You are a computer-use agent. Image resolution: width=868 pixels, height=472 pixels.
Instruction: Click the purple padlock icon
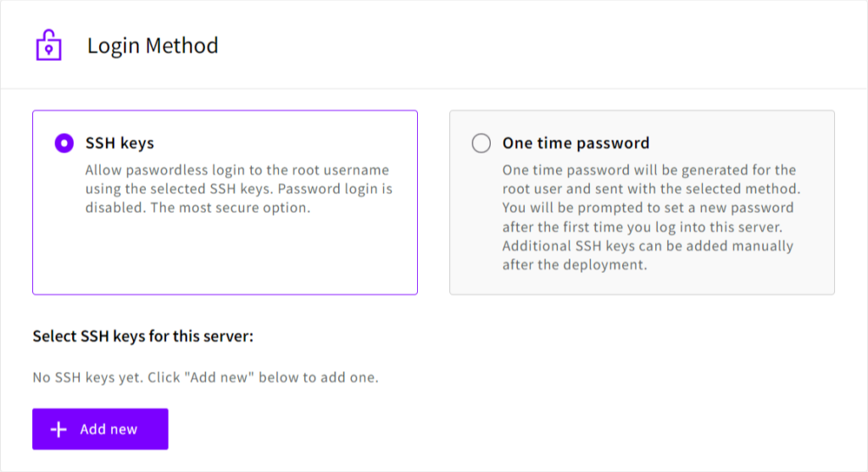point(49,45)
